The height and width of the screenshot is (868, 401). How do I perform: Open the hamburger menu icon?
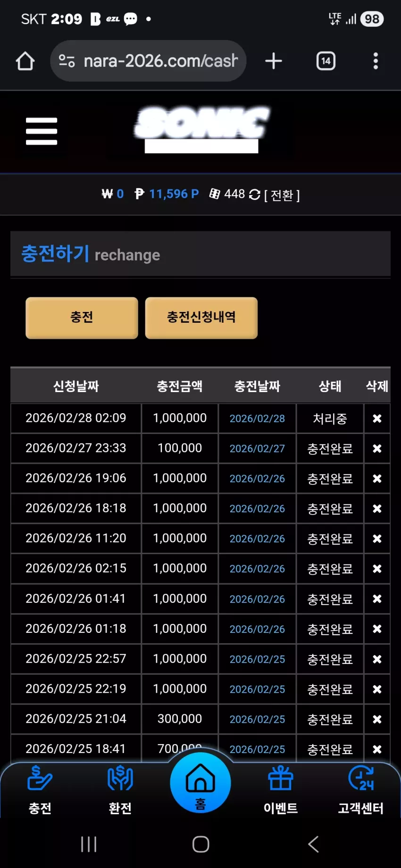click(42, 131)
